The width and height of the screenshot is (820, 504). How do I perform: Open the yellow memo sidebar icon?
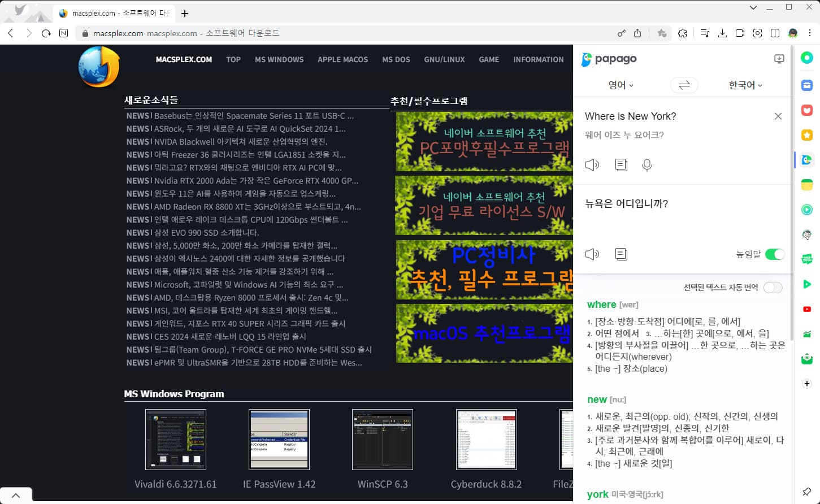coord(807,185)
